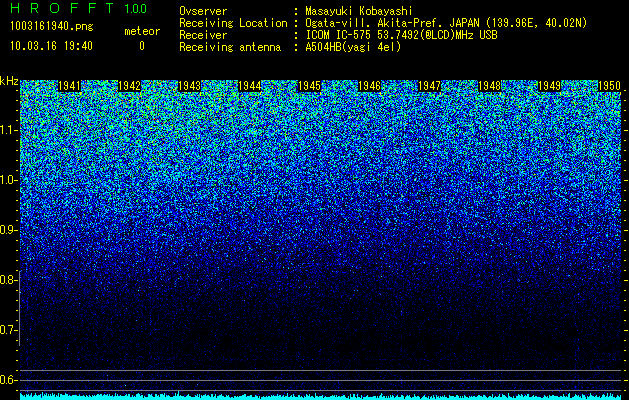Click the 0.6 frequency axis label
The width and height of the screenshot is (629, 400).
[x=8, y=380]
